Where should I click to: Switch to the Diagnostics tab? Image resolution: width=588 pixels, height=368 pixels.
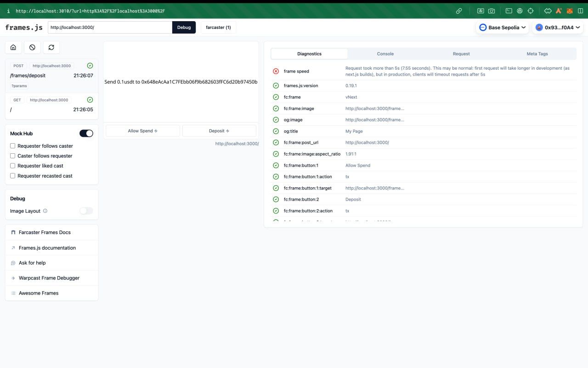tap(309, 54)
